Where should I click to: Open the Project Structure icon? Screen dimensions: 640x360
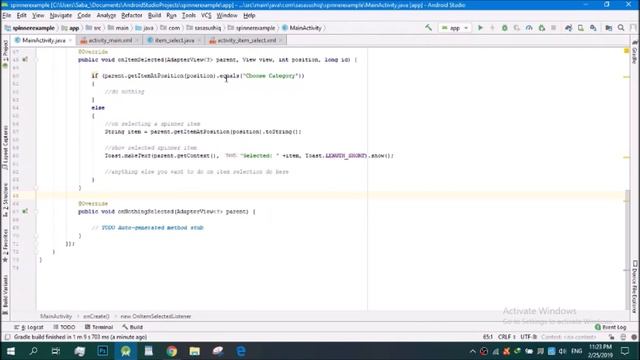[x=609, y=28]
